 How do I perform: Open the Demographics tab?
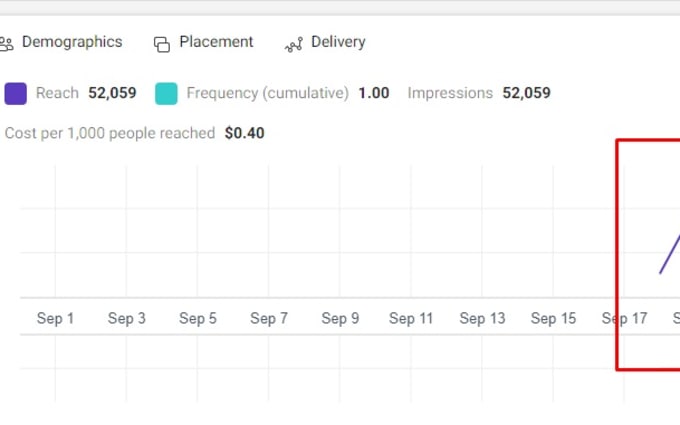click(x=71, y=42)
